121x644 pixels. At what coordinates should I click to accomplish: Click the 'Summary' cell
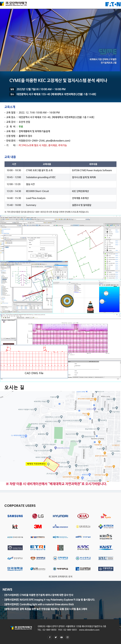(47, 205)
